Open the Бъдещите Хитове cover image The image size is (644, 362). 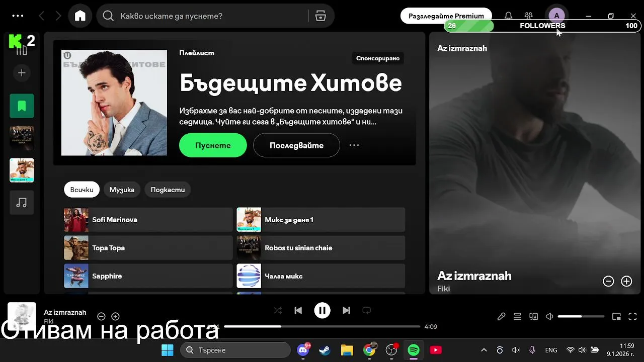point(114,103)
